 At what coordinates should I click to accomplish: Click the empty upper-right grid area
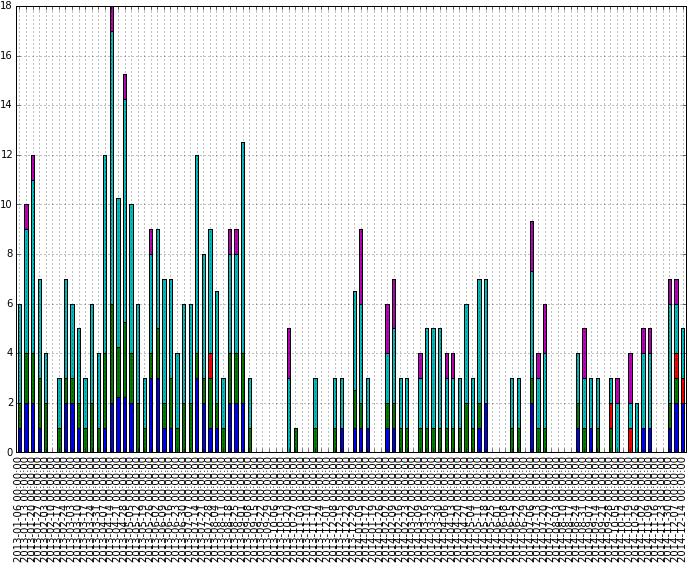tap(600, 100)
